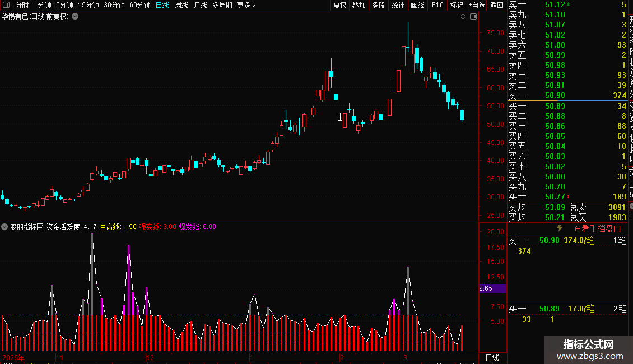Click the 叠加 overlay button
The height and width of the screenshot is (364, 633).
359,5
